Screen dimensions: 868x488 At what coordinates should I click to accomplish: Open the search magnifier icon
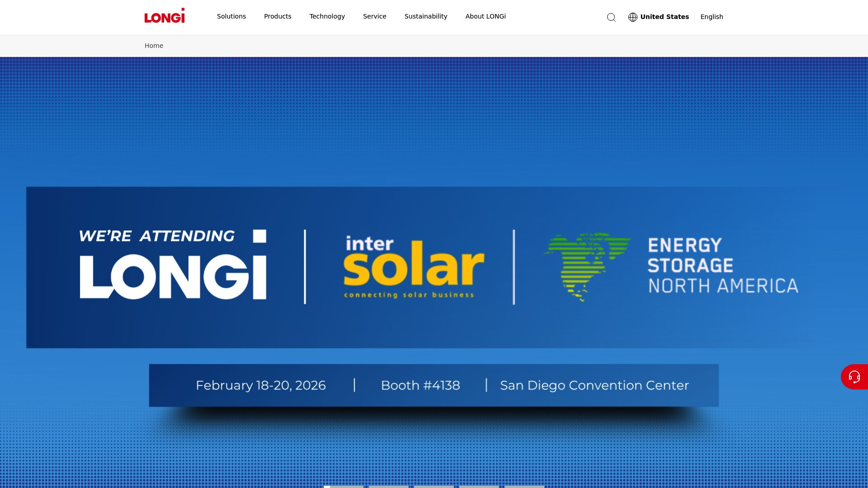pyautogui.click(x=611, y=17)
